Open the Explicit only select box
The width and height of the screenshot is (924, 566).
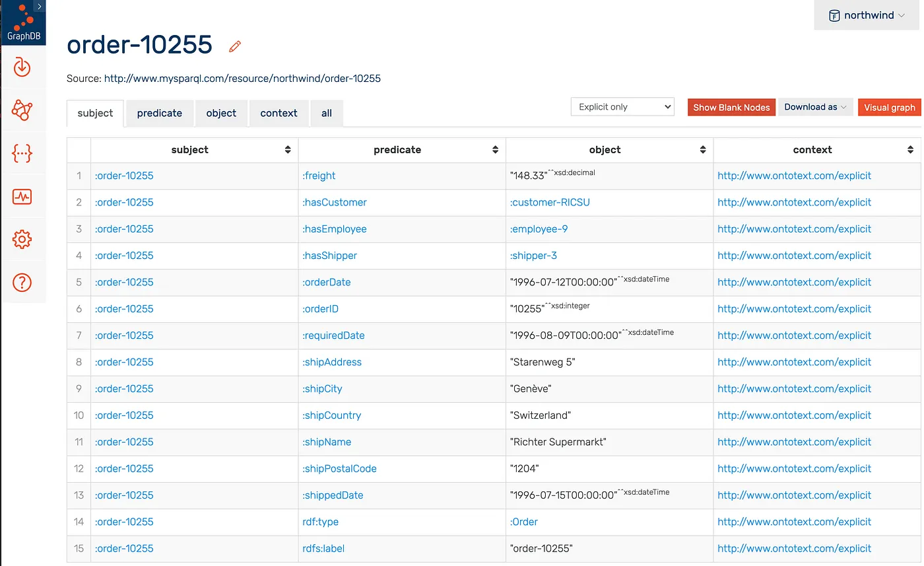[622, 107]
